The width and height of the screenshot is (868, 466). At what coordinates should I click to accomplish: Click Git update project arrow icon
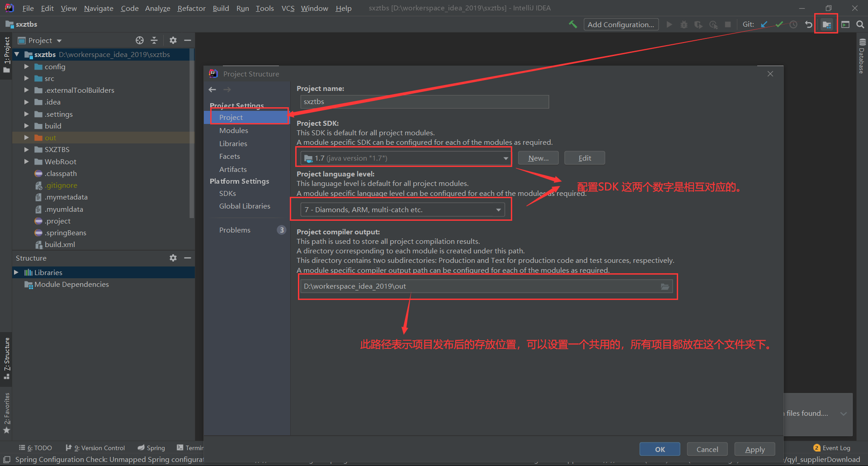(x=764, y=24)
